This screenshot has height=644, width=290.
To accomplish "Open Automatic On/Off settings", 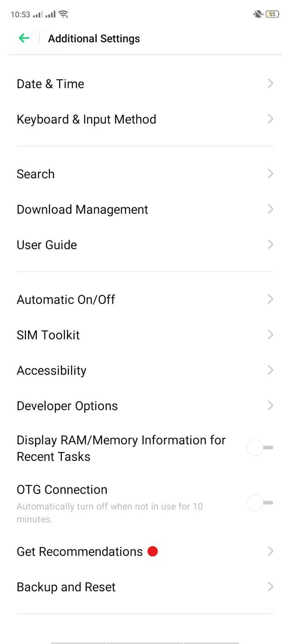I will pos(66,299).
